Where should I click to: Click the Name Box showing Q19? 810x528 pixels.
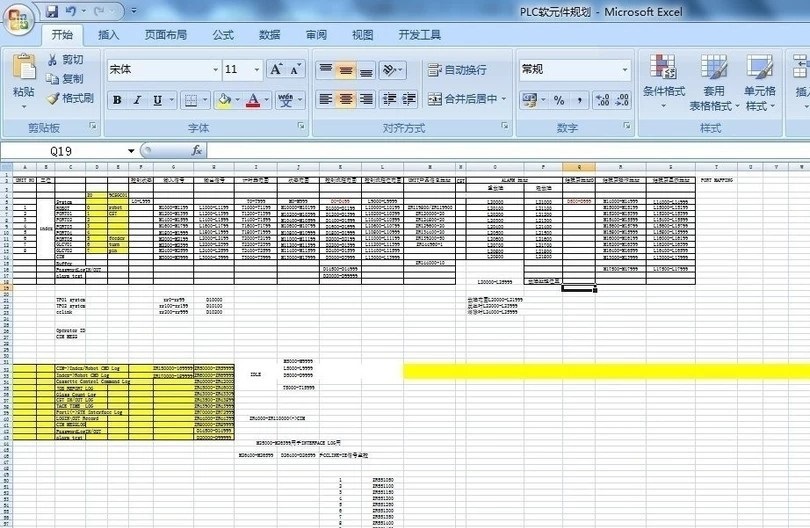click(x=62, y=151)
